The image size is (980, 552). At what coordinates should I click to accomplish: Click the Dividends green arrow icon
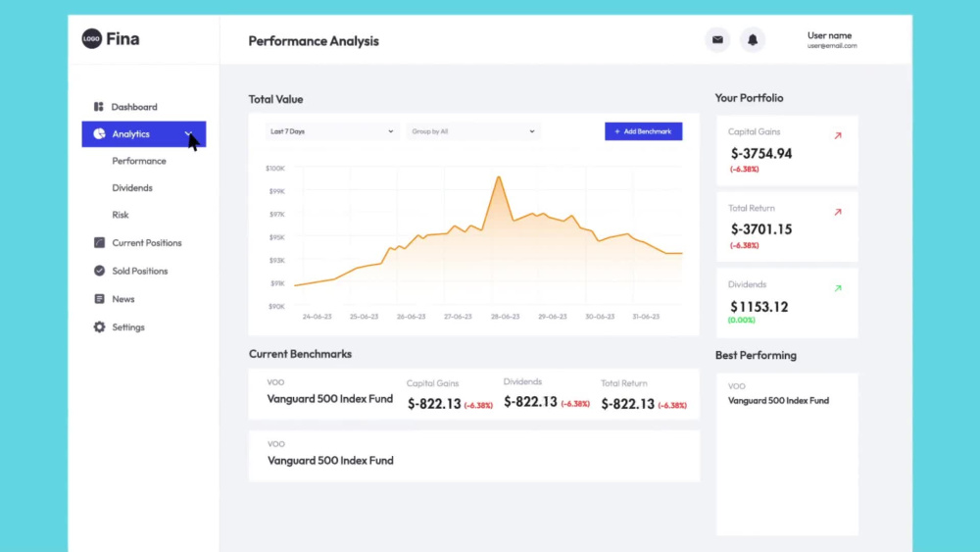point(838,288)
